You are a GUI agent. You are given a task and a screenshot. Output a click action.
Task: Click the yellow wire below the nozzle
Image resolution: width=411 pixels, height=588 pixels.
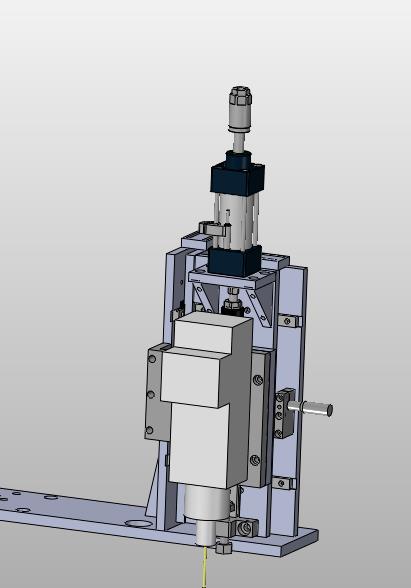[x=205, y=566]
